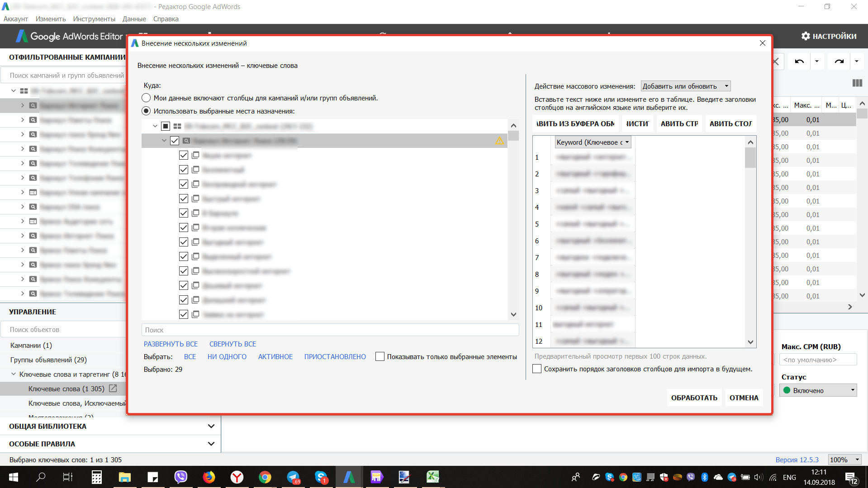Open the Аккаунт menu
This screenshot has height=488, width=868.
pyautogui.click(x=16, y=19)
